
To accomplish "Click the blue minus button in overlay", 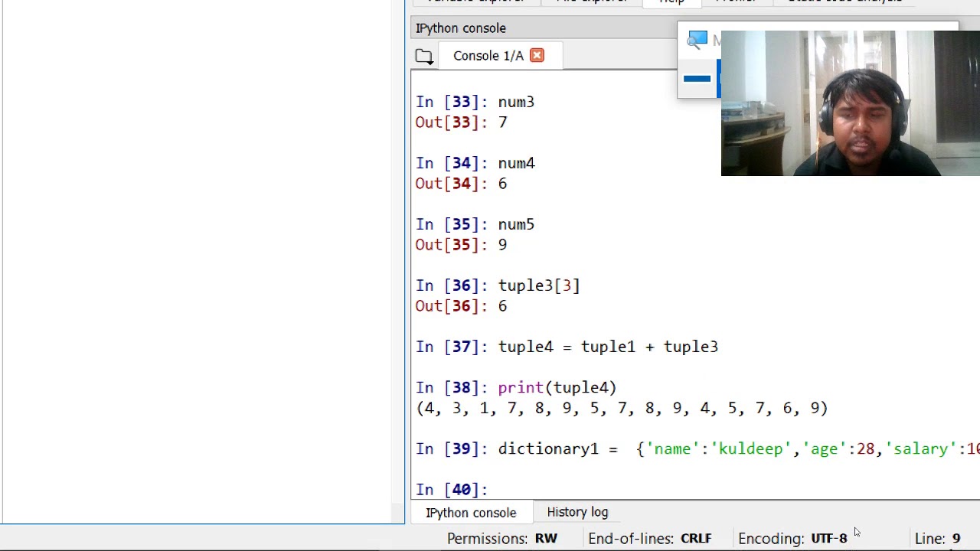I will tap(697, 78).
